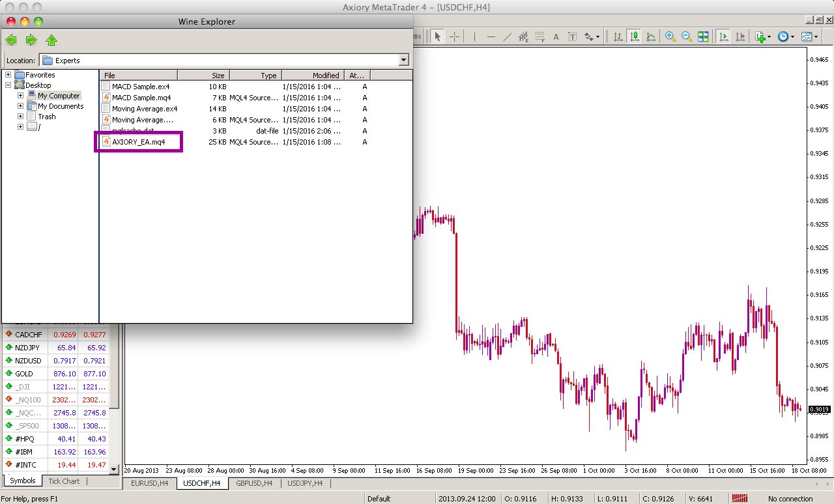Expand the root '/' tree node
This screenshot has width=834, height=504.
click(x=20, y=127)
